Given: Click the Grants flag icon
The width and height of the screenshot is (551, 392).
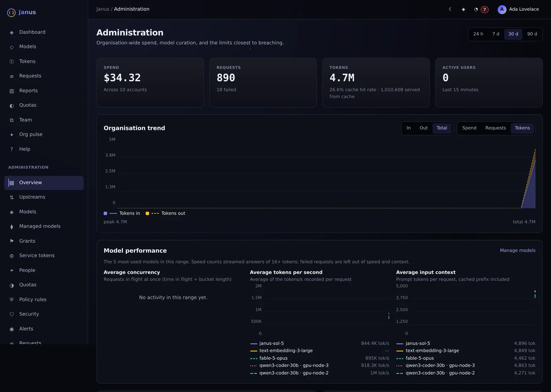Looking at the screenshot, I should [x=12, y=241].
